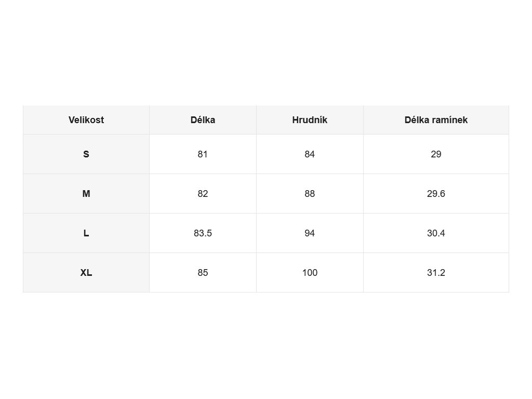Click the Délka value 82 cell
The height and width of the screenshot is (399, 532).
pyautogui.click(x=203, y=193)
